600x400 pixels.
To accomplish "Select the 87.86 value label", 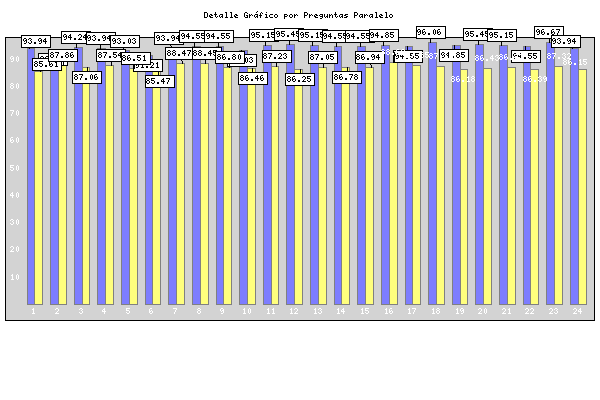I will [62, 55].
